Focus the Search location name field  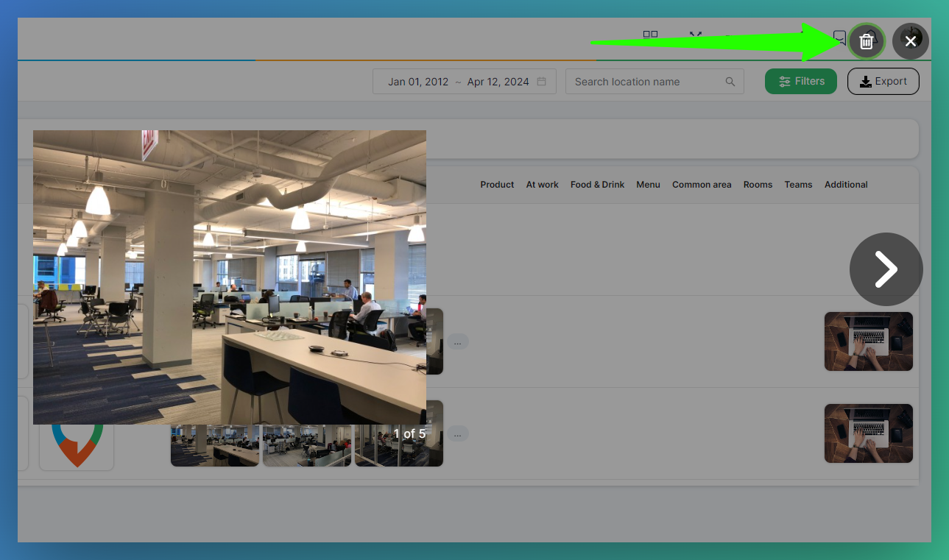coord(655,82)
